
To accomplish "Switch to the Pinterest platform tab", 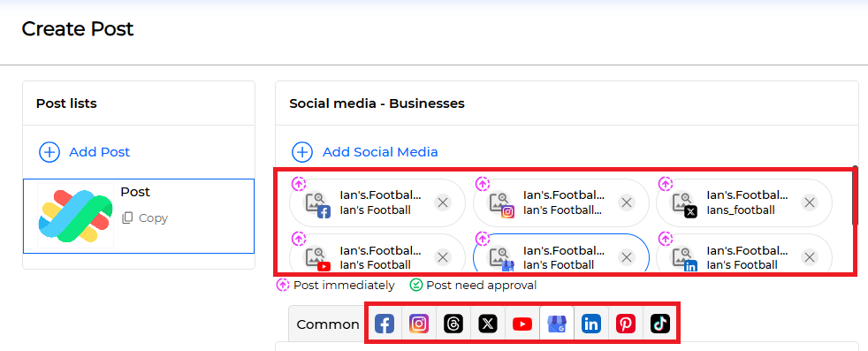I will click(x=626, y=324).
